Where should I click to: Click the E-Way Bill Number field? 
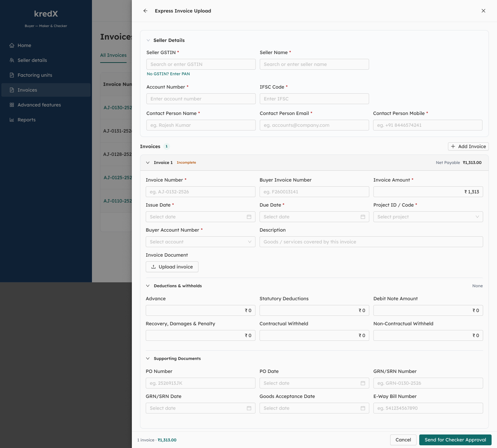[428, 408]
